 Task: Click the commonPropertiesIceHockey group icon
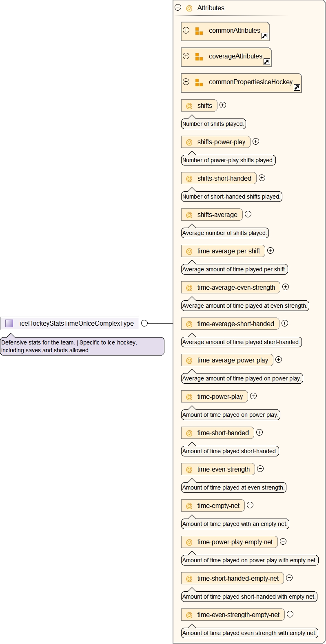coord(199,83)
